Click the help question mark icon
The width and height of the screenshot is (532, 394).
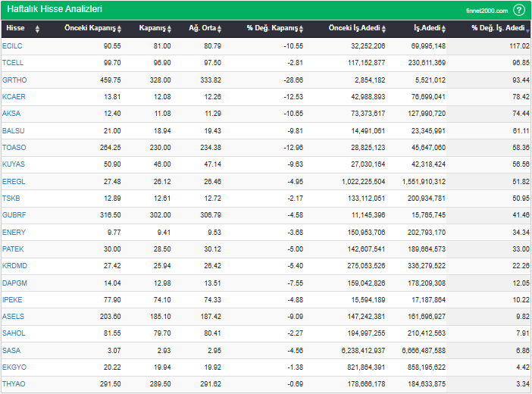pyautogui.click(x=519, y=10)
